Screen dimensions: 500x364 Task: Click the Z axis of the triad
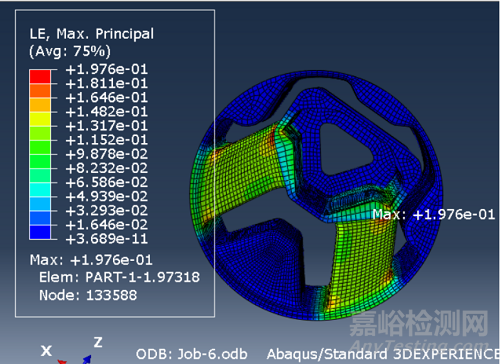[98, 342]
